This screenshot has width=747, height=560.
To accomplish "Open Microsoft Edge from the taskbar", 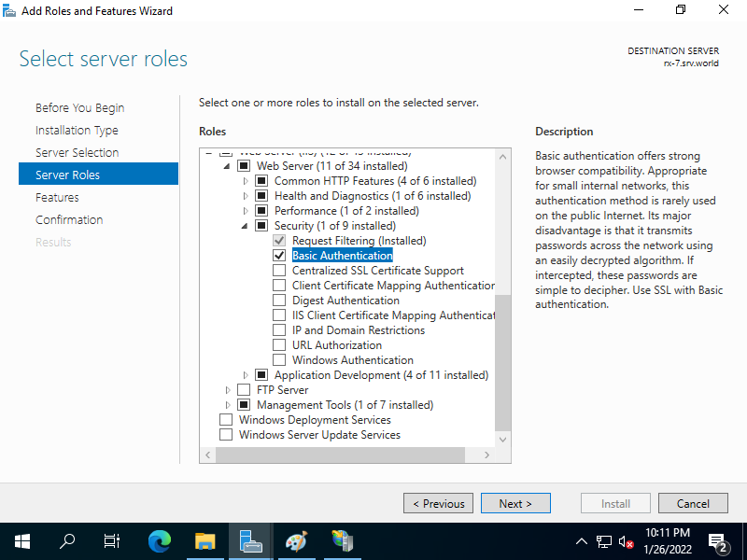I will pyautogui.click(x=159, y=541).
